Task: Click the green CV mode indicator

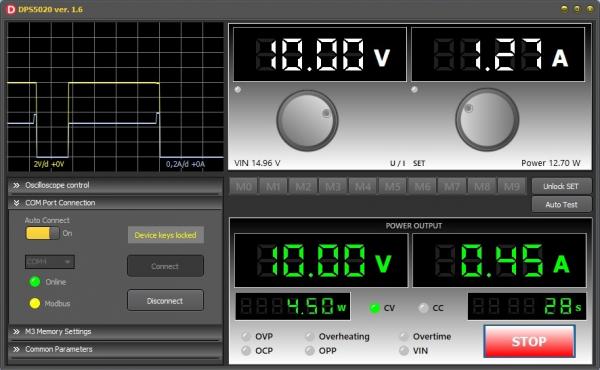Action: click(x=375, y=308)
